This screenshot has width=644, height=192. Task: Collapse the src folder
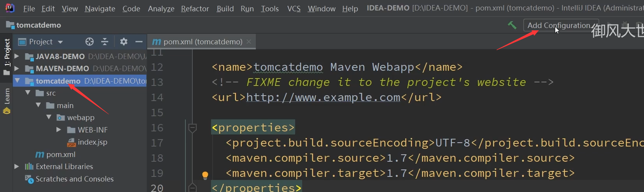coord(28,93)
